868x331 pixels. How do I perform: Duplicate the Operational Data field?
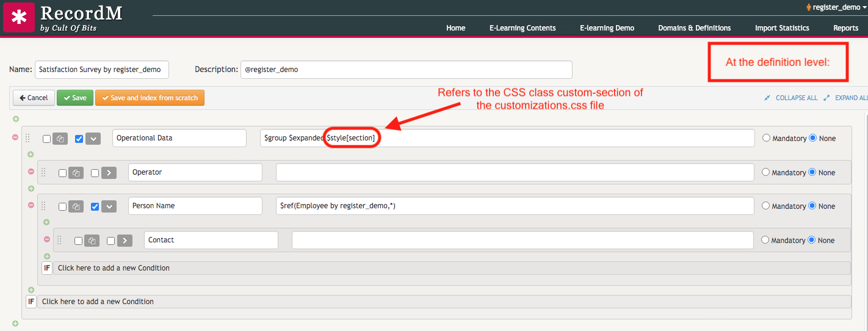coord(60,139)
